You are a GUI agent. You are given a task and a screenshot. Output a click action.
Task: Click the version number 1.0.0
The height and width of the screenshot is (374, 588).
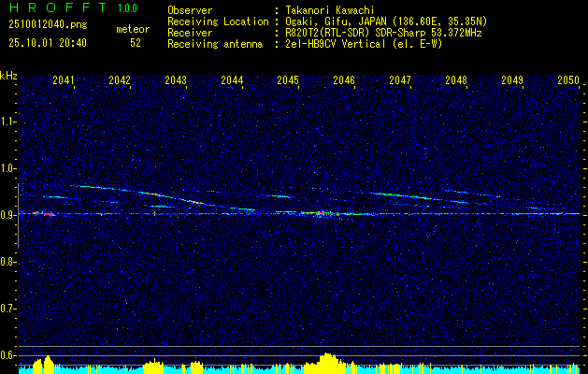[x=127, y=8]
